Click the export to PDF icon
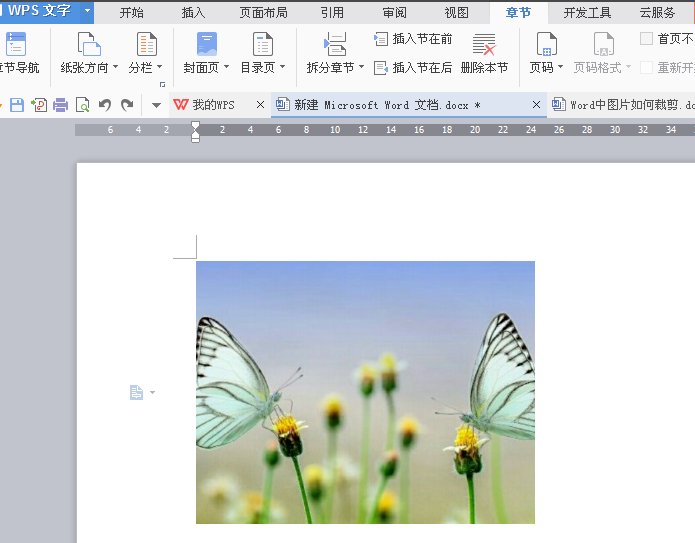695x543 pixels. coord(39,105)
